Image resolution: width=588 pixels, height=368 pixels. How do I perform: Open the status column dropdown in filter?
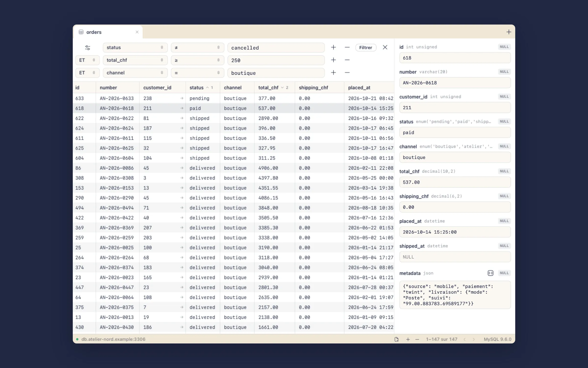(135, 47)
